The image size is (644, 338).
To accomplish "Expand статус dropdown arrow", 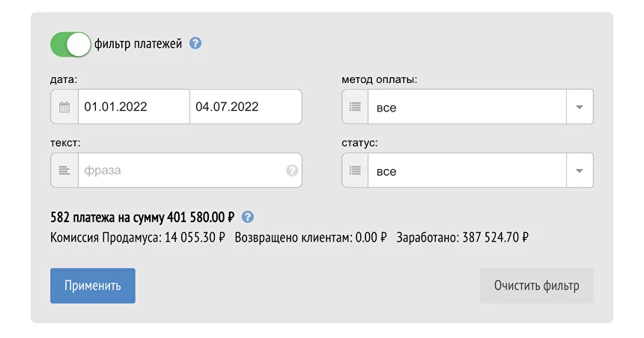I will click(580, 170).
